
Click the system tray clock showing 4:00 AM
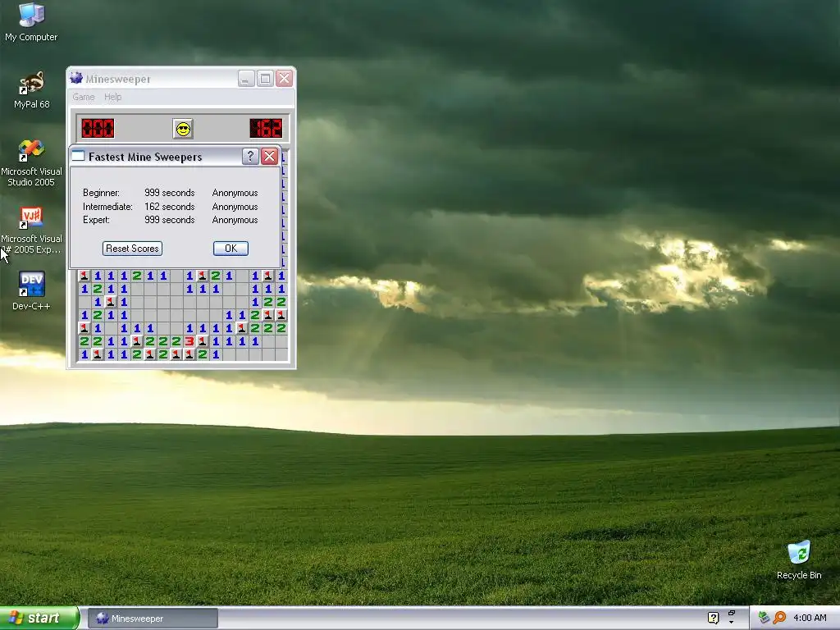pyautogui.click(x=810, y=618)
